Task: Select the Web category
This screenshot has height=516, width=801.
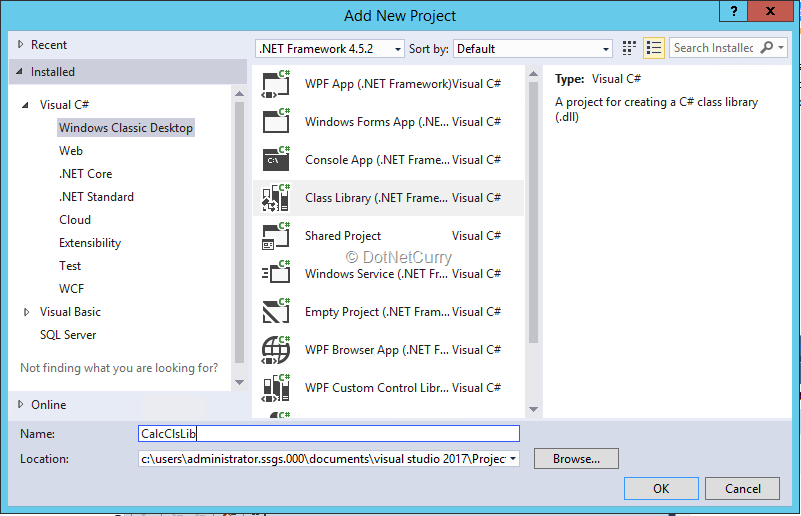Action: [70, 151]
